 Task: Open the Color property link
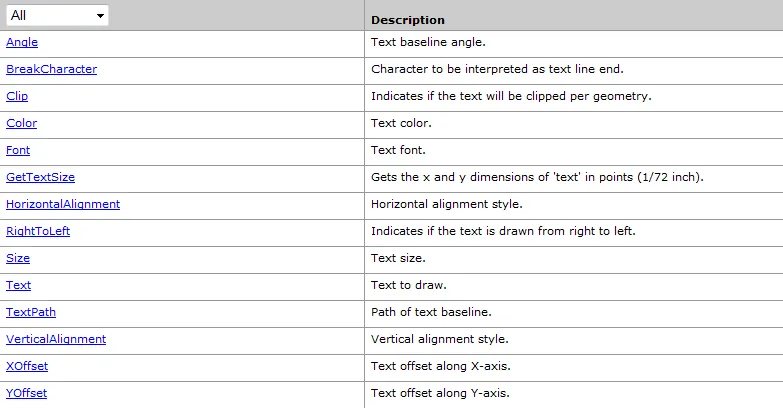(21, 123)
